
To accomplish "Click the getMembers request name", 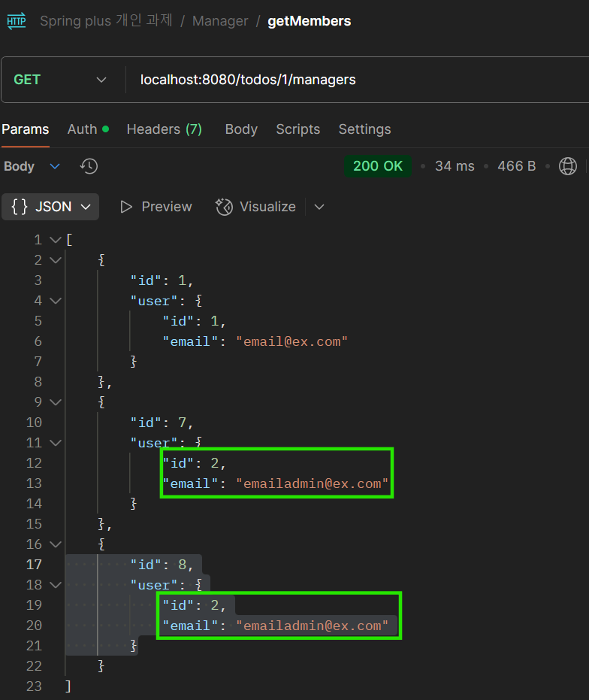I will 310,21.
